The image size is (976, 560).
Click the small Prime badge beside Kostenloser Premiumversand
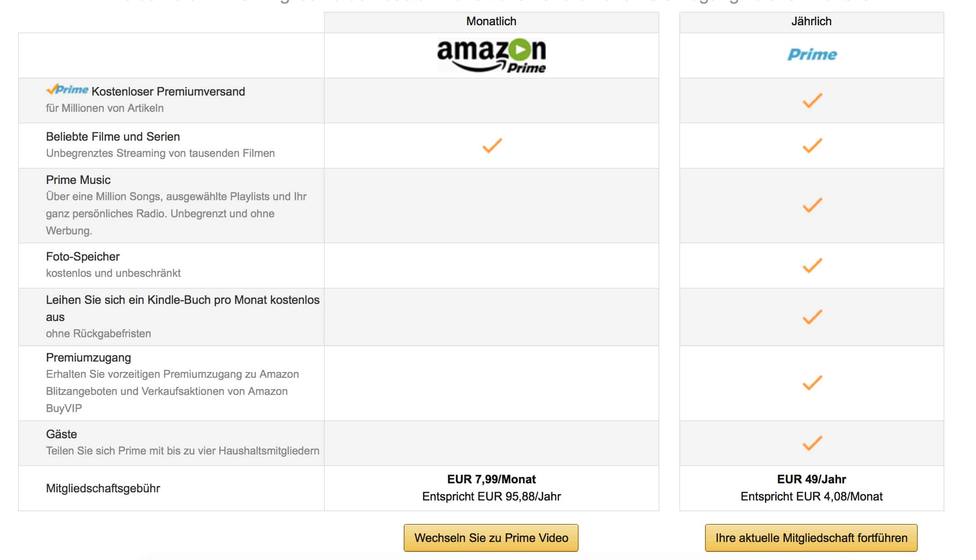pos(67,90)
